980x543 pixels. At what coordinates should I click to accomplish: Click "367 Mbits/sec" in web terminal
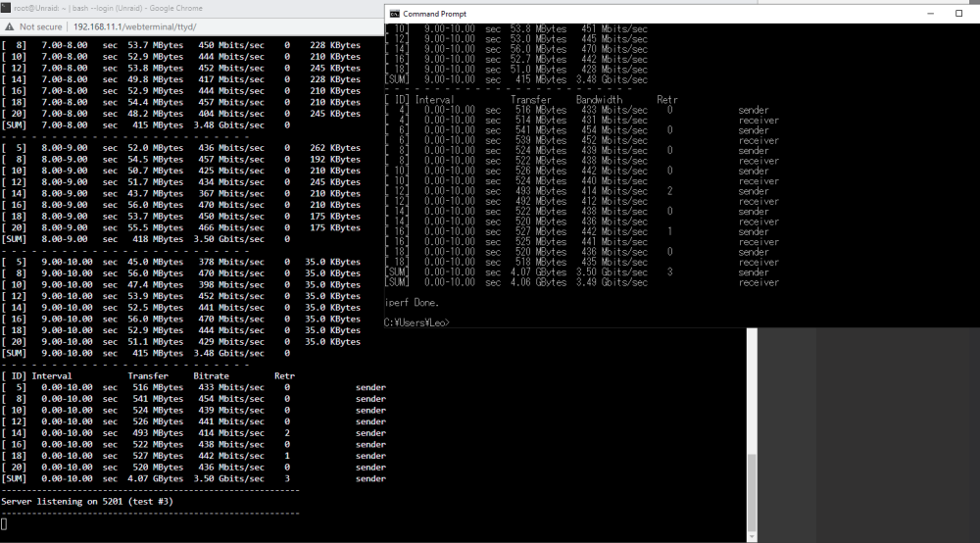click(x=231, y=194)
